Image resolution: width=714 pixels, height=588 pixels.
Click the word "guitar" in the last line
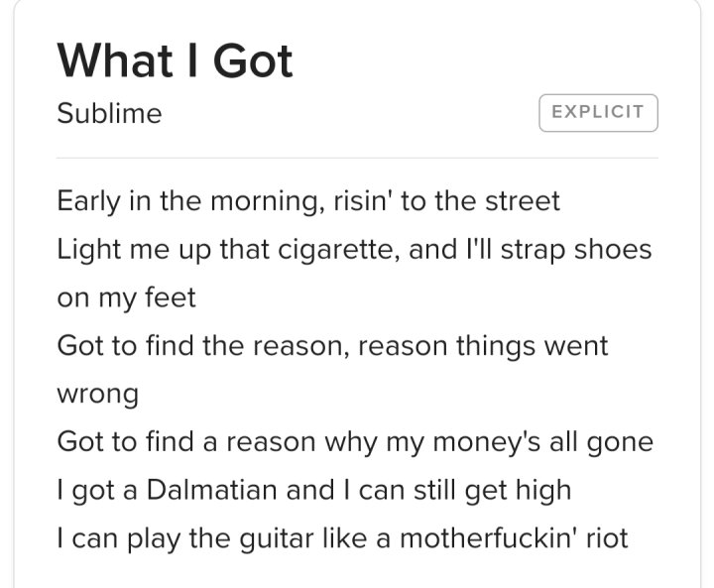(277, 538)
